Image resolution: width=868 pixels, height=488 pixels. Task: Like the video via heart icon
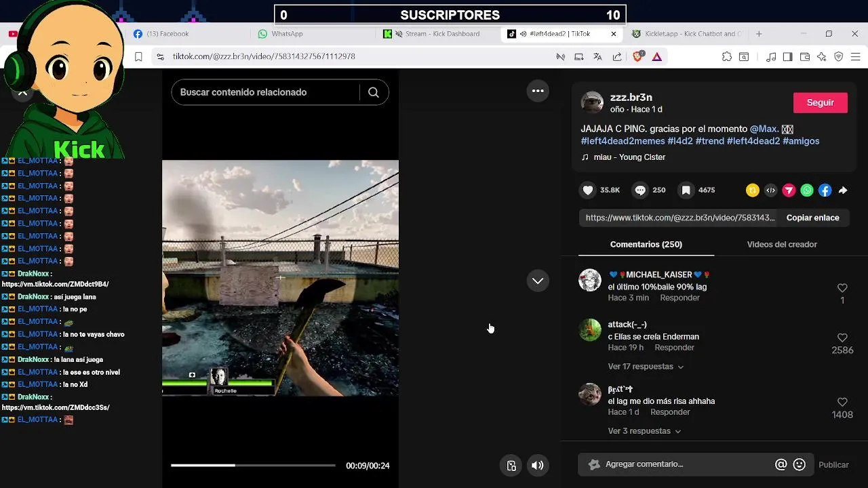click(588, 190)
